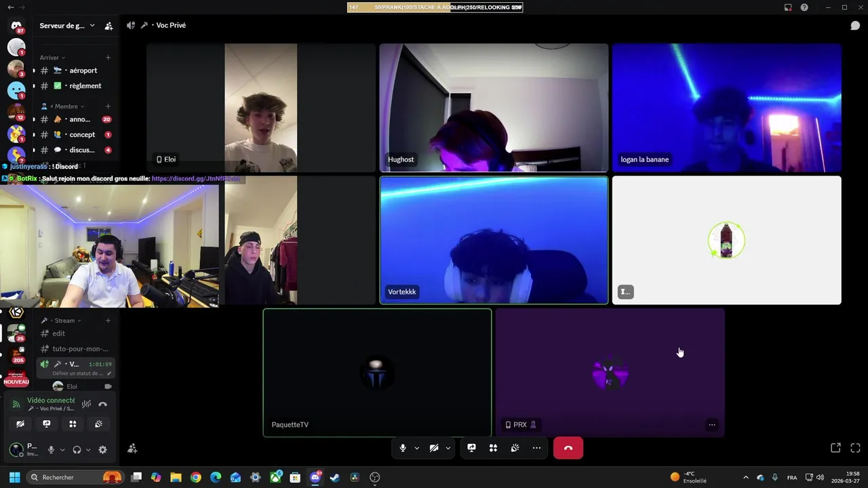
Task: Open the concept channel
Action: tap(75, 135)
